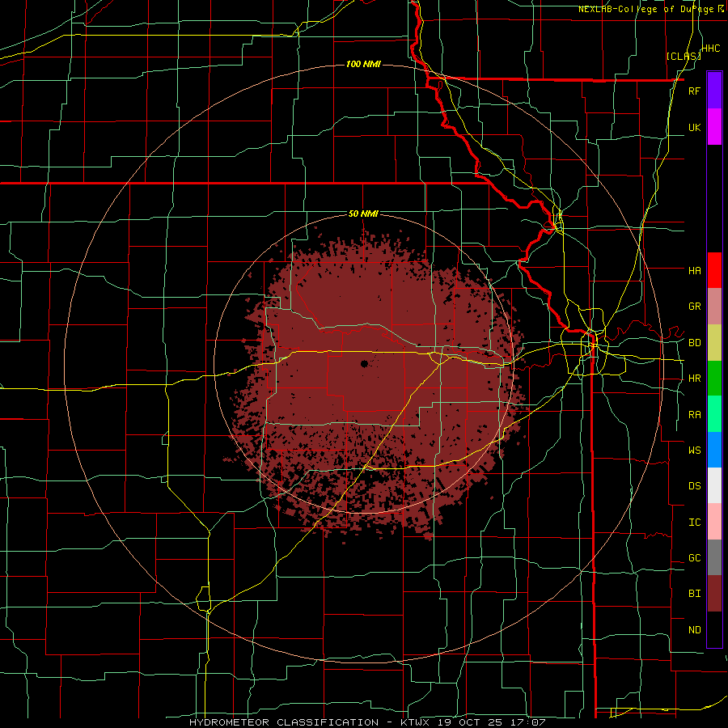Pick the DS white legend swatch
The height and width of the screenshot is (728, 728).
714,485
